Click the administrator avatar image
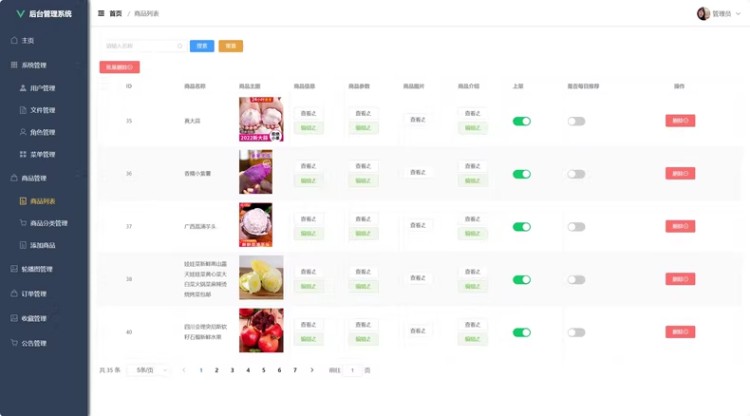The height and width of the screenshot is (416, 750). (703, 14)
